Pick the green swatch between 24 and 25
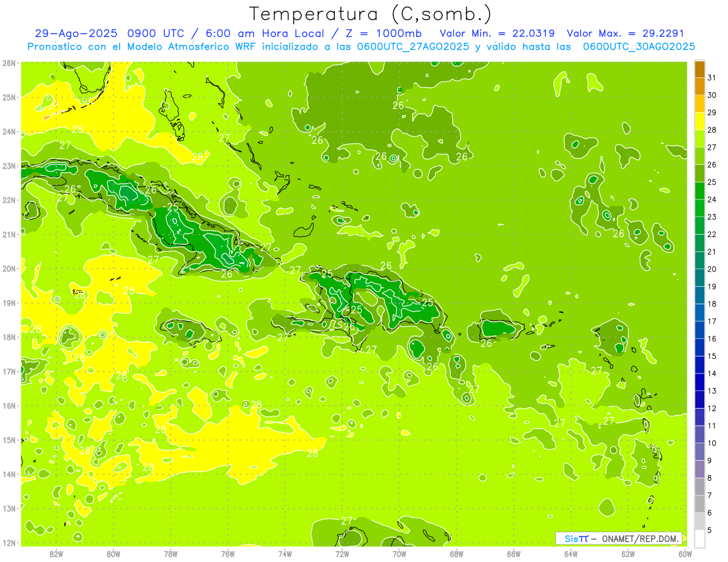This screenshot has height=562, width=728. point(699,191)
